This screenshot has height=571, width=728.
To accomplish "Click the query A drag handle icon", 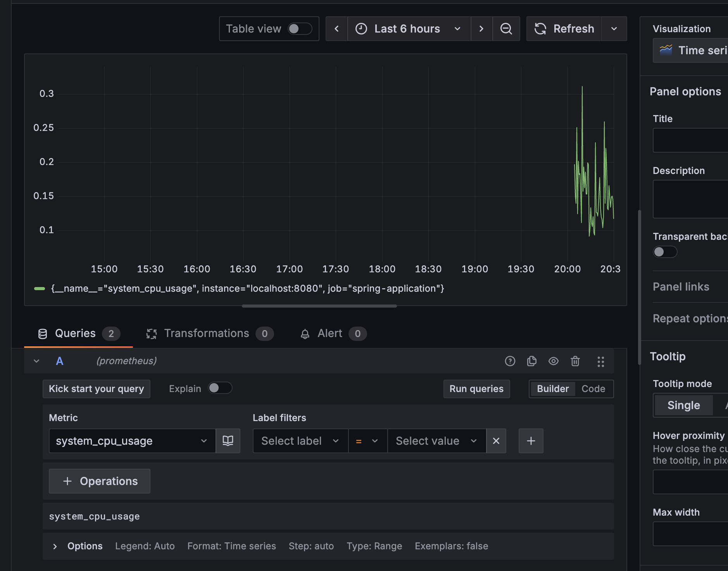I will (601, 361).
